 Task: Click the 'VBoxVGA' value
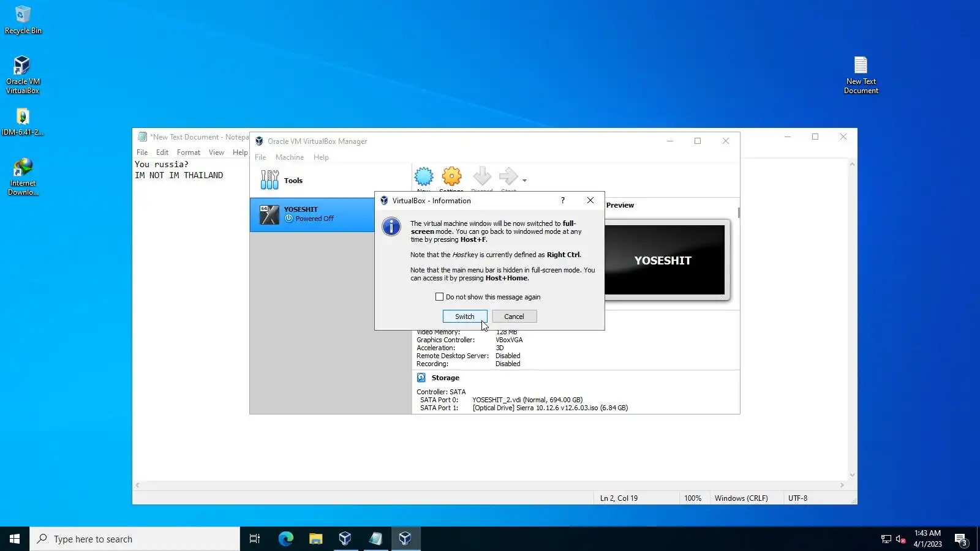tap(509, 340)
